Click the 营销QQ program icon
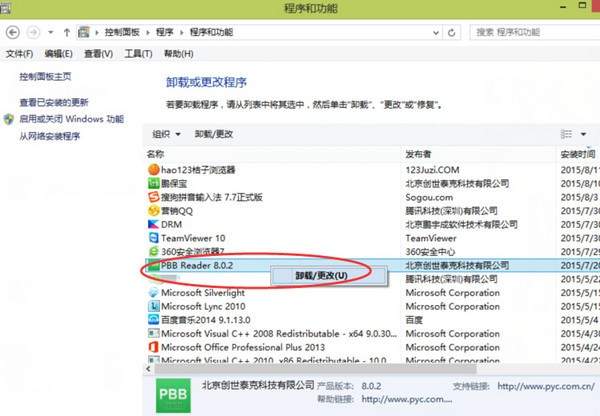This screenshot has height=416, width=600. click(153, 211)
